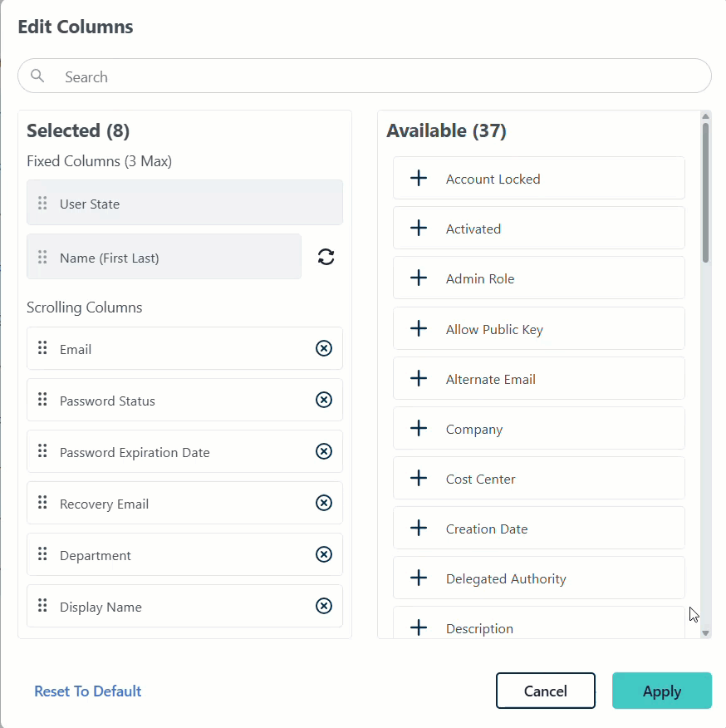726x728 pixels.
Task: Remove the Password Status column
Action: tap(324, 401)
